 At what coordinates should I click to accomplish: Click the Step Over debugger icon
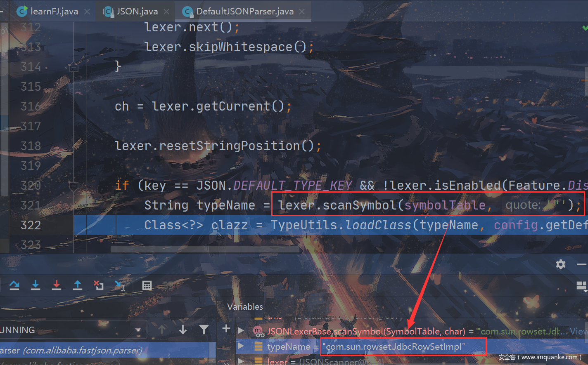14,285
